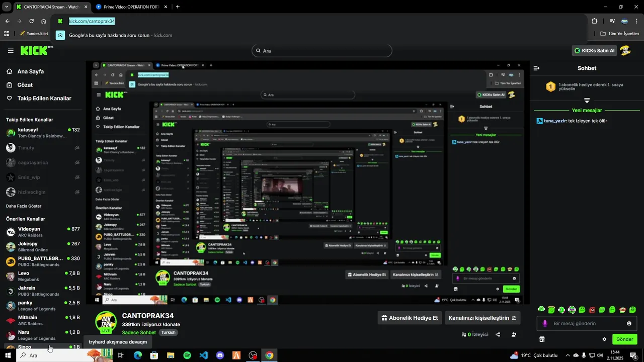
Task: Click the Gönder send button
Action: click(624, 339)
